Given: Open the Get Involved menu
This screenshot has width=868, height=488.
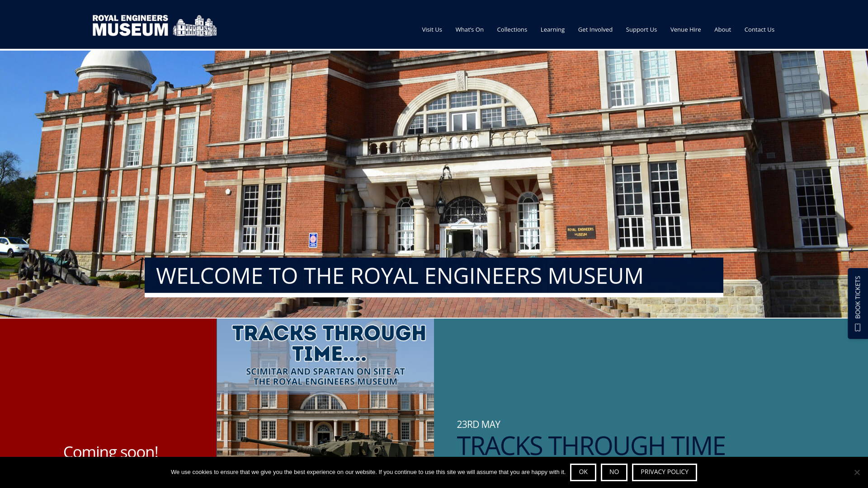Looking at the screenshot, I should [x=595, y=29].
